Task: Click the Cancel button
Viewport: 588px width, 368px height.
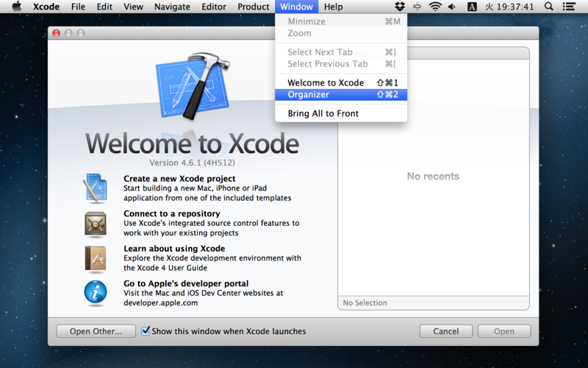Action: [x=446, y=331]
